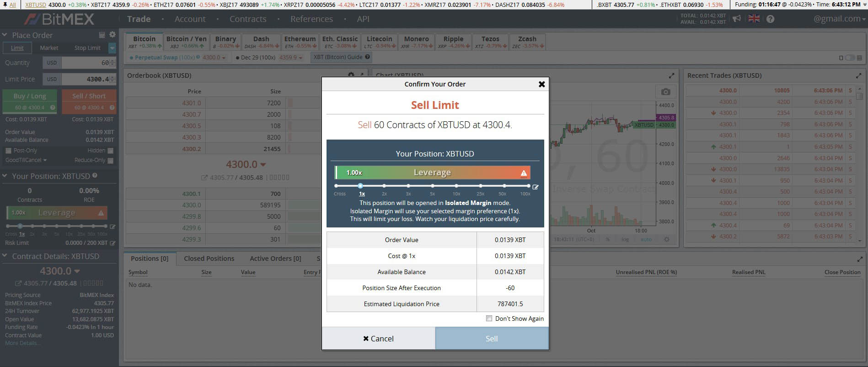Set dialog leverage slider to Cross
The image size is (868, 367).
[x=337, y=186]
